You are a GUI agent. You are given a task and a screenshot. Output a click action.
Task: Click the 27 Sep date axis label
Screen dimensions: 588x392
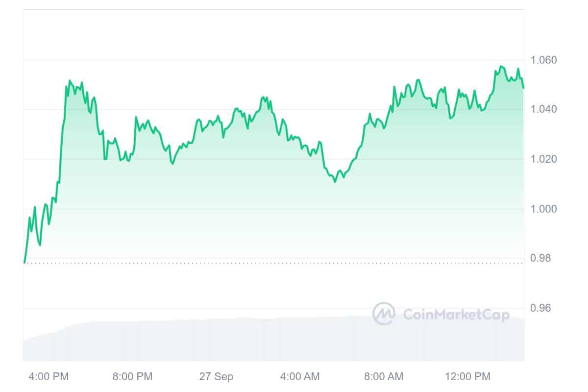(x=216, y=377)
